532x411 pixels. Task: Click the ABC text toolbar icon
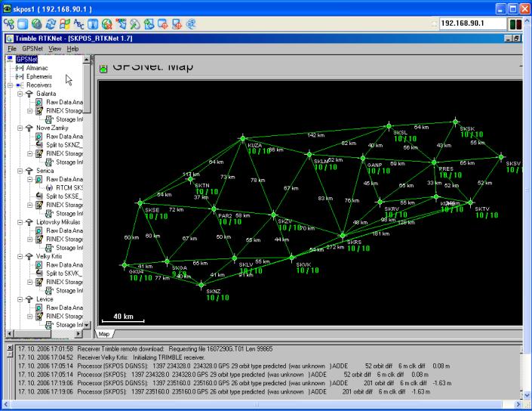(78, 23)
